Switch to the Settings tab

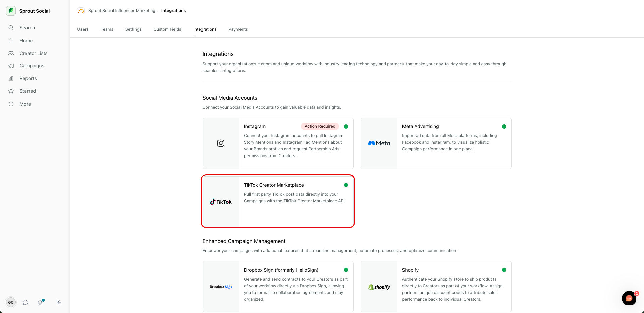tap(133, 29)
